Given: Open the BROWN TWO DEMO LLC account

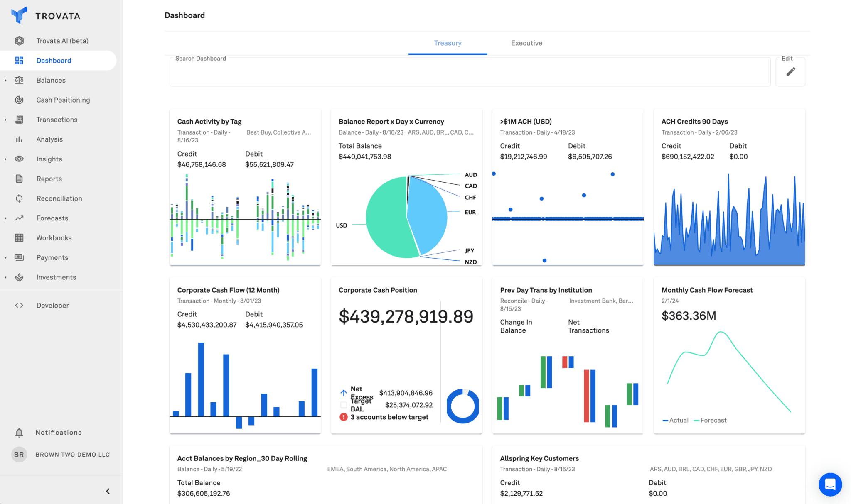Looking at the screenshot, I should tap(72, 455).
